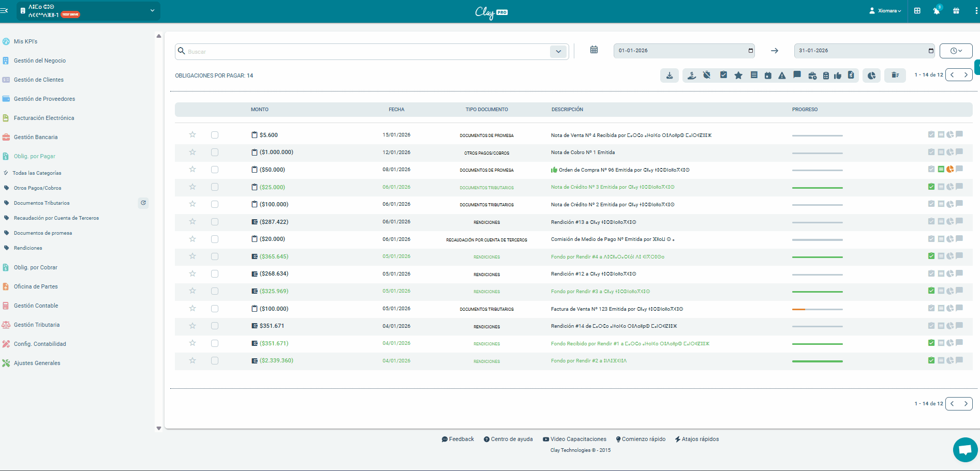Image resolution: width=980 pixels, height=471 pixels.
Task: Click the briefcase with clock icon
Action: [x=812, y=75]
